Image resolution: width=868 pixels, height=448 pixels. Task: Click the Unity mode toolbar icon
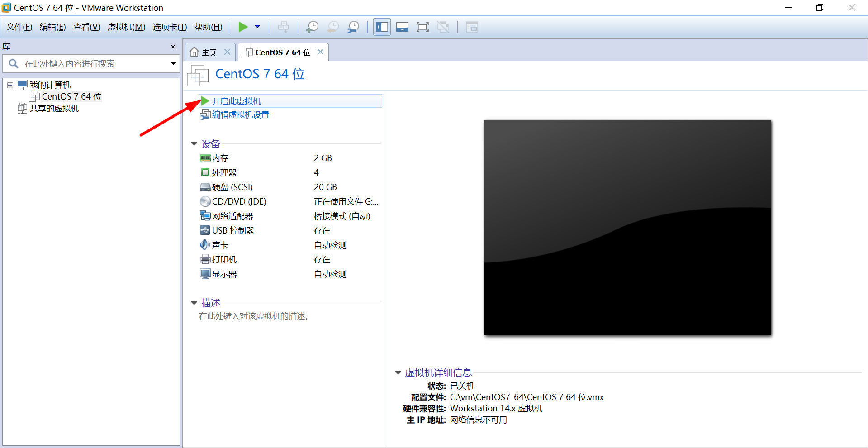pos(443,27)
